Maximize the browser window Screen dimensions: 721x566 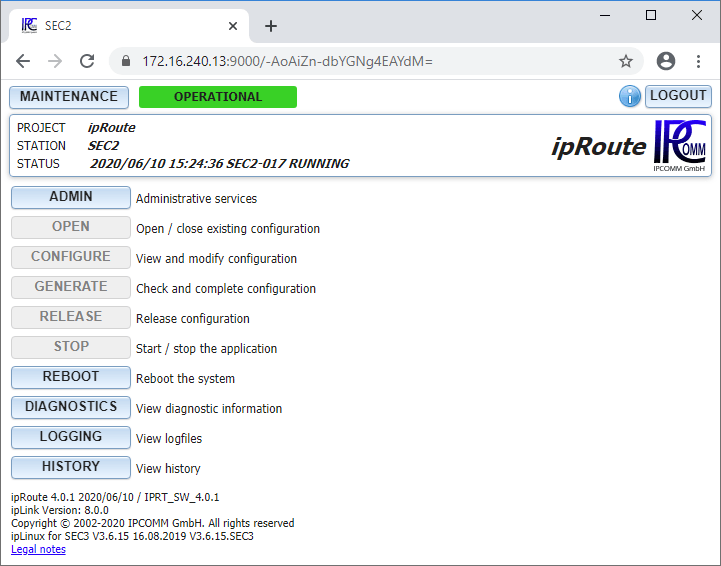click(651, 15)
